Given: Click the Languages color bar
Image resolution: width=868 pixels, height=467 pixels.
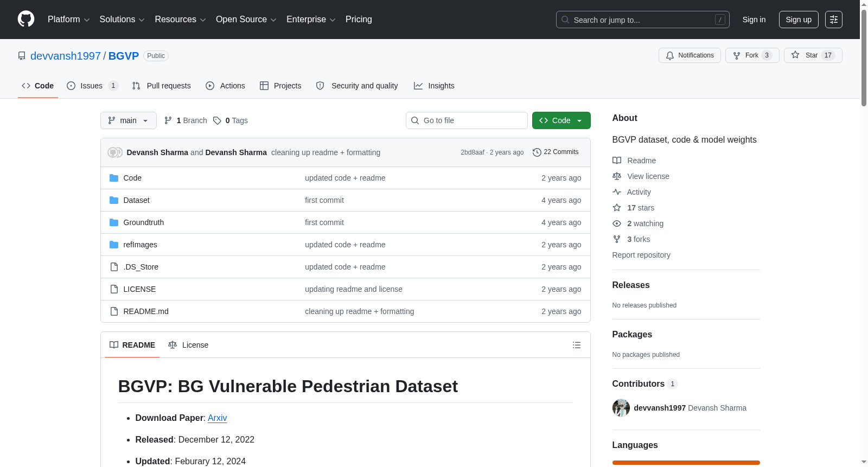Looking at the screenshot, I should 686,463.
